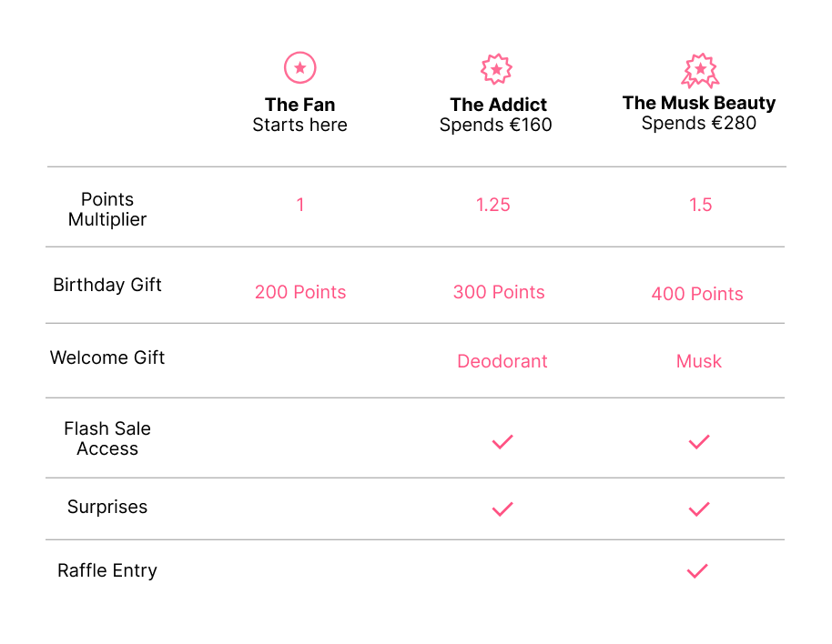Click The Musk Beauty Raffle Entry checkmark

click(x=697, y=571)
